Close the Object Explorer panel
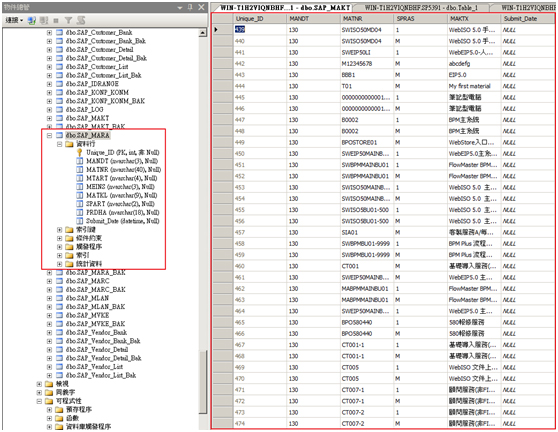 click(201, 7)
